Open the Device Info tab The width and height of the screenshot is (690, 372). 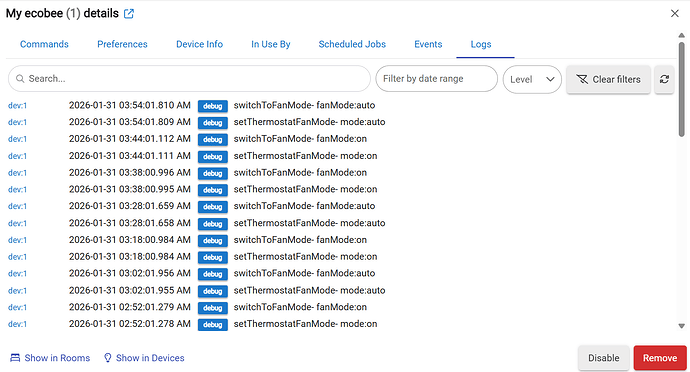coord(199,44)
